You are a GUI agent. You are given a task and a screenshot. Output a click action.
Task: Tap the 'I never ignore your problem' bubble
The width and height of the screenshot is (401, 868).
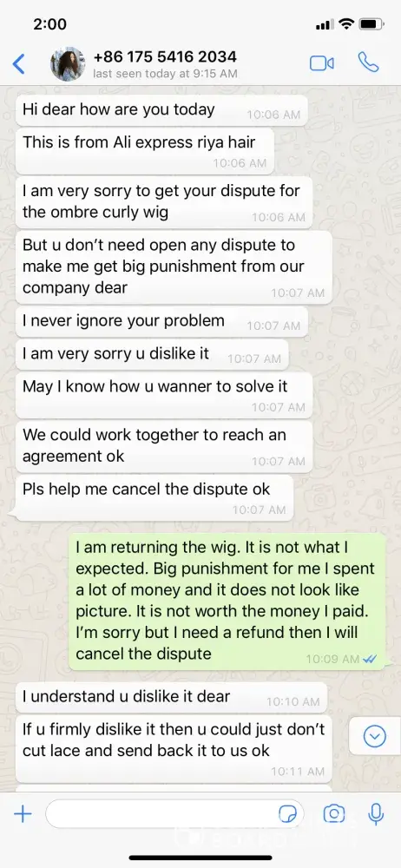coord(161,322)
